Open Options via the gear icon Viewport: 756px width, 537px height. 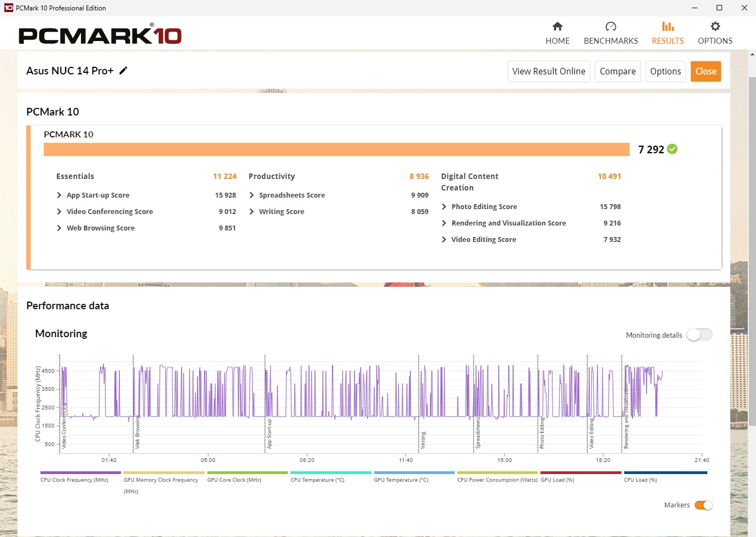click(715, 26)
